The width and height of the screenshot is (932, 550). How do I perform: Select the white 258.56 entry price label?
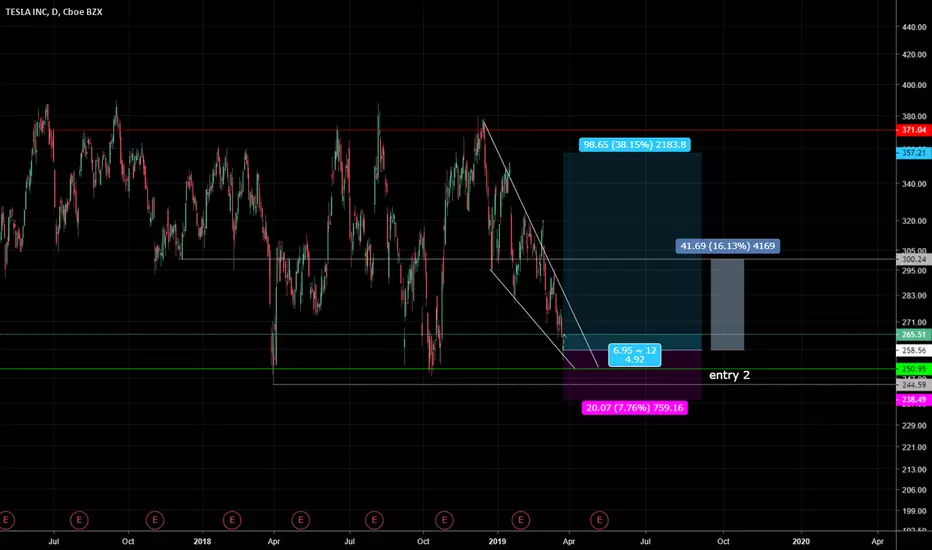click(x=914, y=350)
